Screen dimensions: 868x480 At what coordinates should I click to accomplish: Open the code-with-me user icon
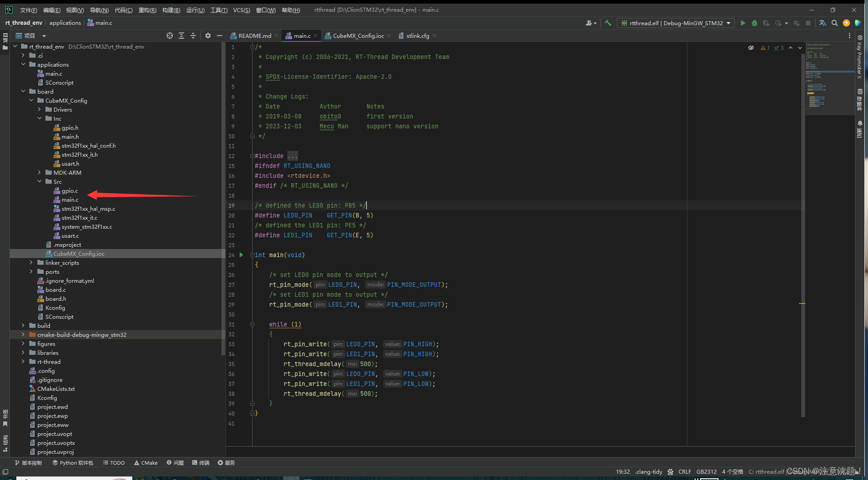tap(591, 23)
